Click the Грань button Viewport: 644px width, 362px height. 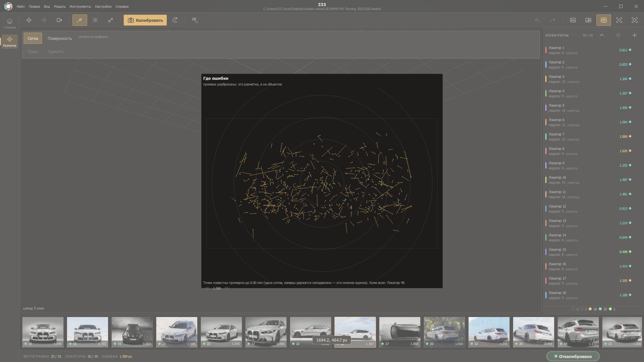coord(33,51)
